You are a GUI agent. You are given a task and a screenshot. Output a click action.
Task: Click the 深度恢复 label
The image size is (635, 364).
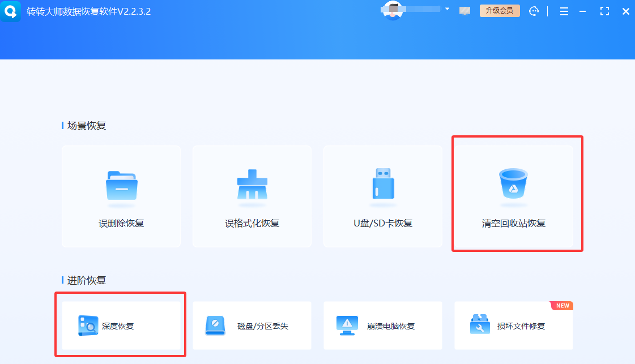tap(118, 326)
